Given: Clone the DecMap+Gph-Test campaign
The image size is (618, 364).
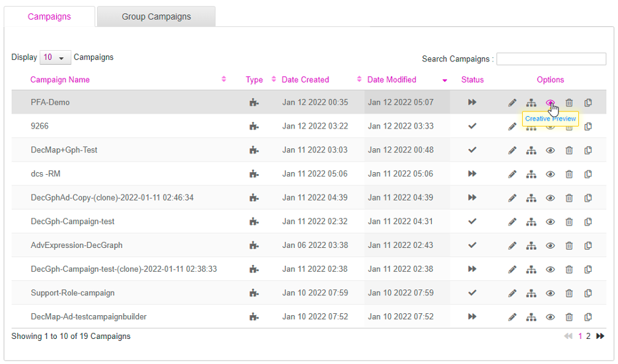Looking at the screenshot, I should coord(588,150).
